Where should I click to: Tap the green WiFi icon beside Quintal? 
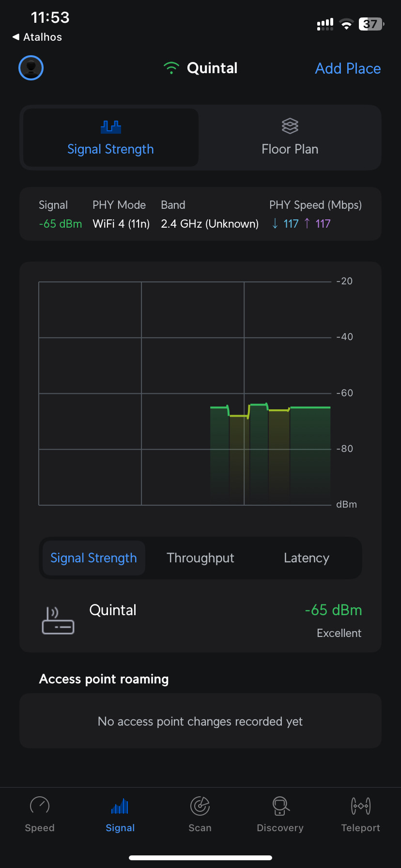point(171,68)
